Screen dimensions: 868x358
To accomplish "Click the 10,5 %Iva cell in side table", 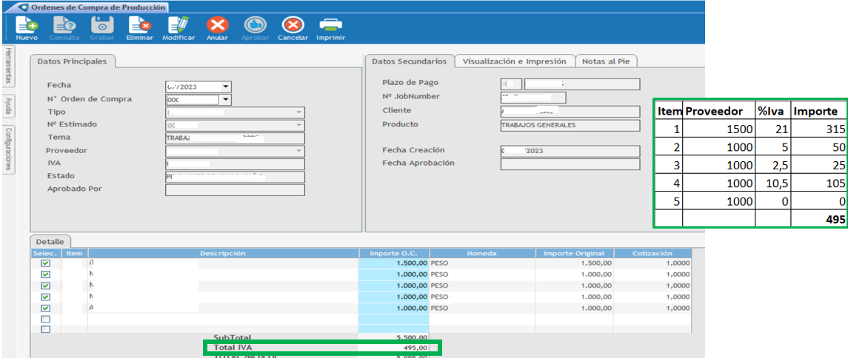I will click(772, 183).
